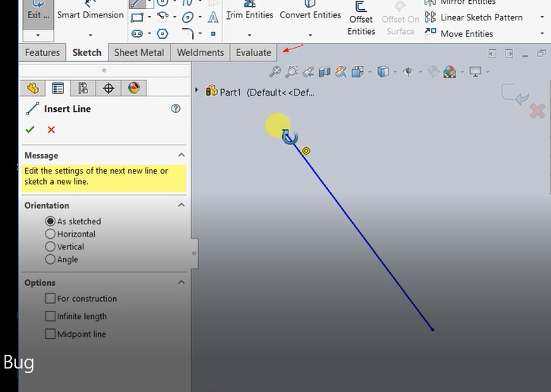Enable For construction checkbox

(50, 298)
